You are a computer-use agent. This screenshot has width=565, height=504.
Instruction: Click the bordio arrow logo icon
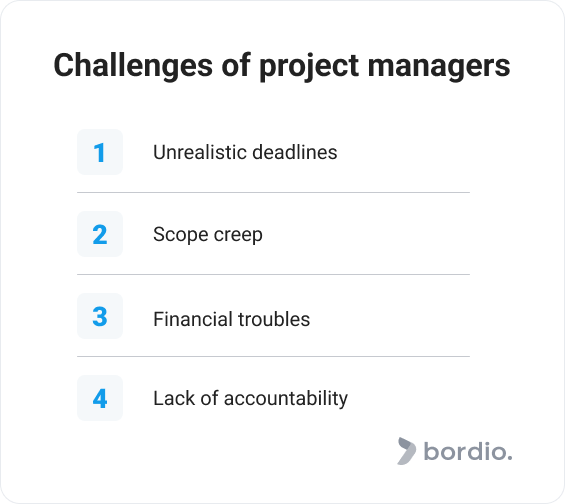coord(406,451)
